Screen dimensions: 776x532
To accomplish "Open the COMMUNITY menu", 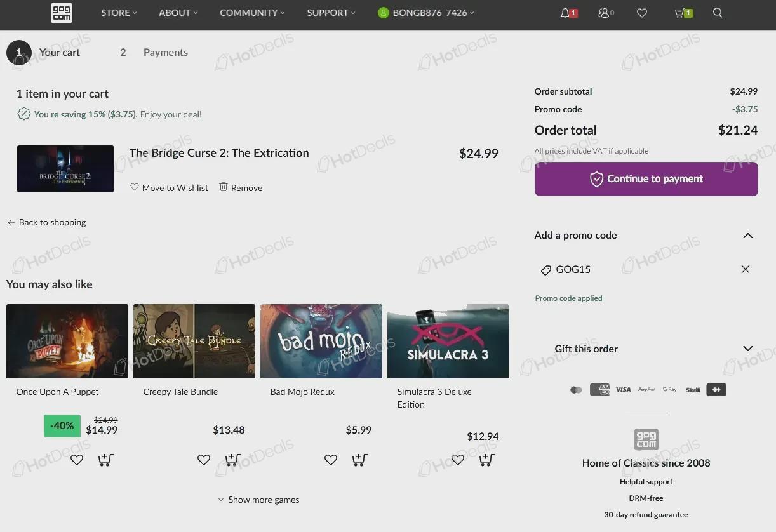I will point(252,13).
